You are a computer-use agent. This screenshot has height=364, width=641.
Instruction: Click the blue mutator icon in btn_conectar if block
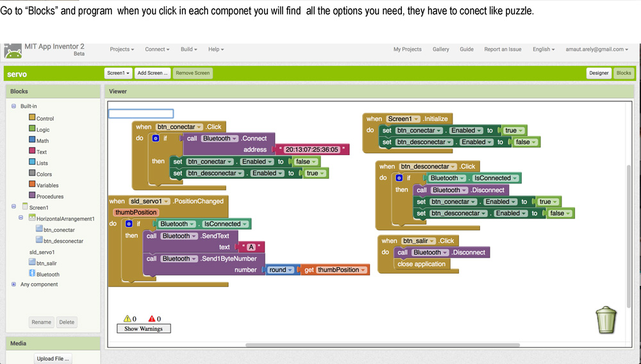[x=156, y=138]
